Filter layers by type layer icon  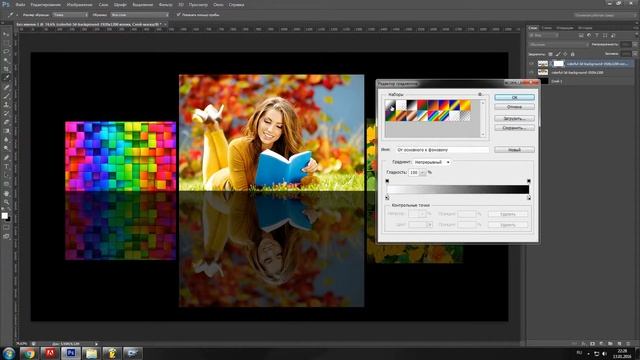(x=597, y=36)
